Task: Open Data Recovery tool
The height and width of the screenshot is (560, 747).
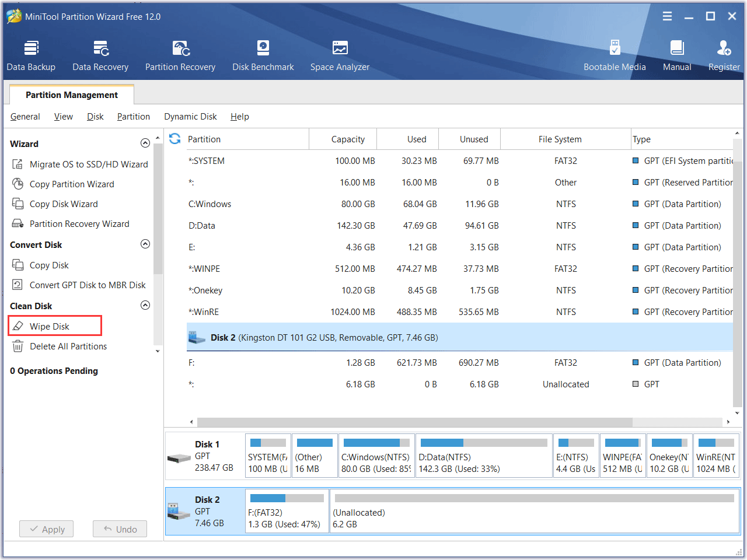Action: pos(100,55)
